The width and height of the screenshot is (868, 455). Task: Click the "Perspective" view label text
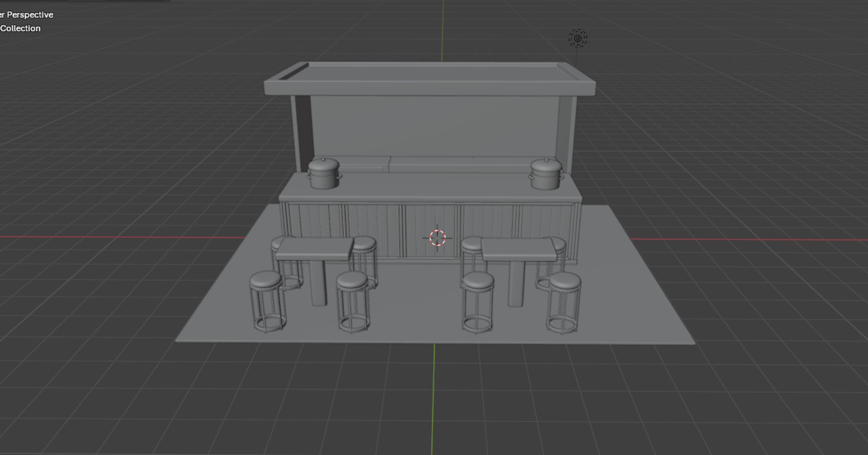(30, 15)
